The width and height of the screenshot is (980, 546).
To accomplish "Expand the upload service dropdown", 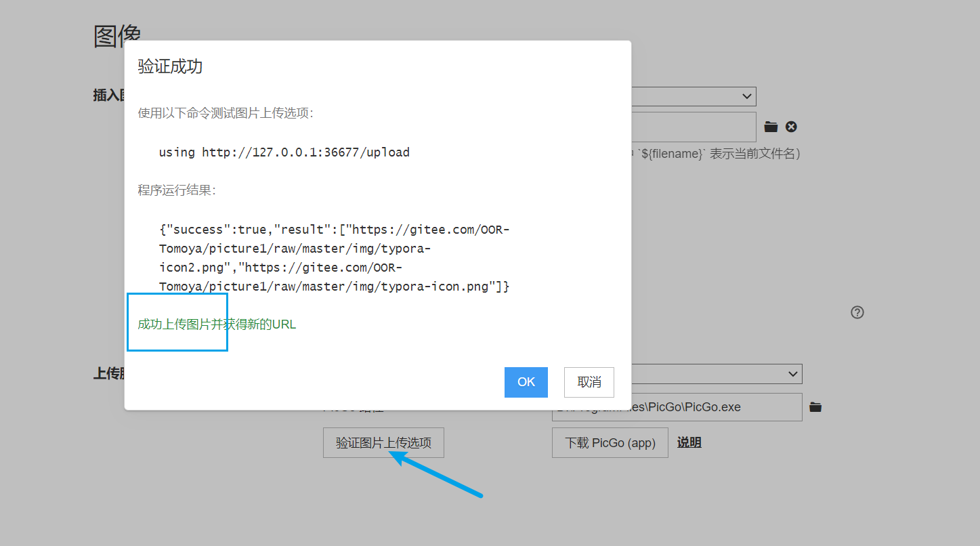I will 717,374.
